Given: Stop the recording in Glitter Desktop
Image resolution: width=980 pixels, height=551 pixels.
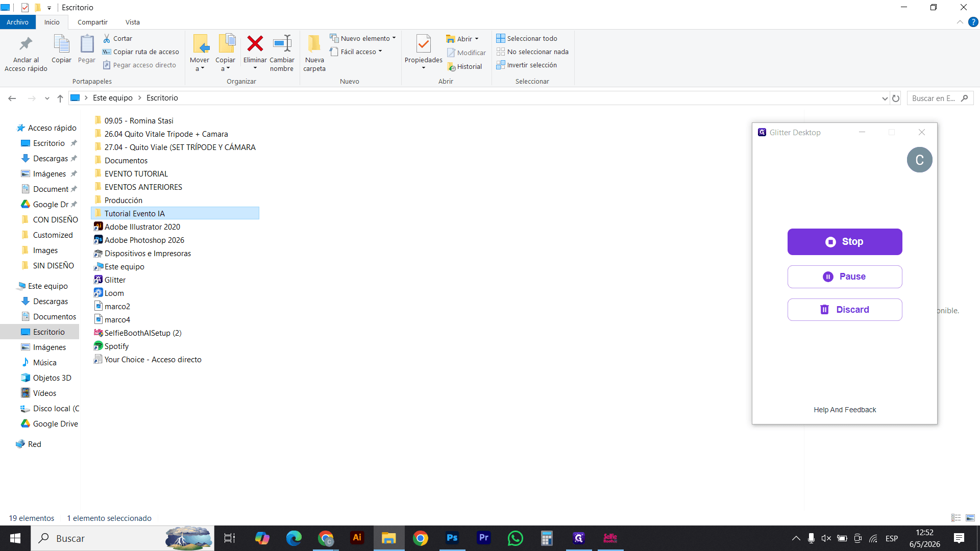Looking at the screenshot, I should [845, 242].
